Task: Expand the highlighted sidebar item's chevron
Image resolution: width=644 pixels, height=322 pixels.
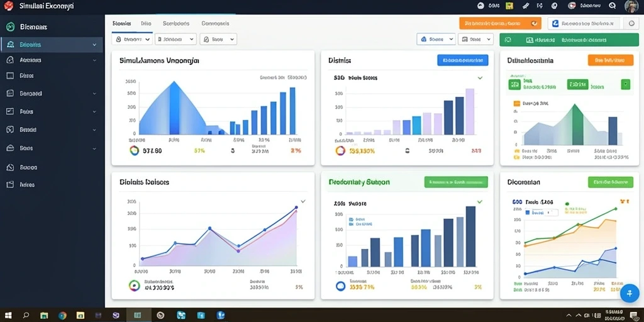Action: (94, 45)
